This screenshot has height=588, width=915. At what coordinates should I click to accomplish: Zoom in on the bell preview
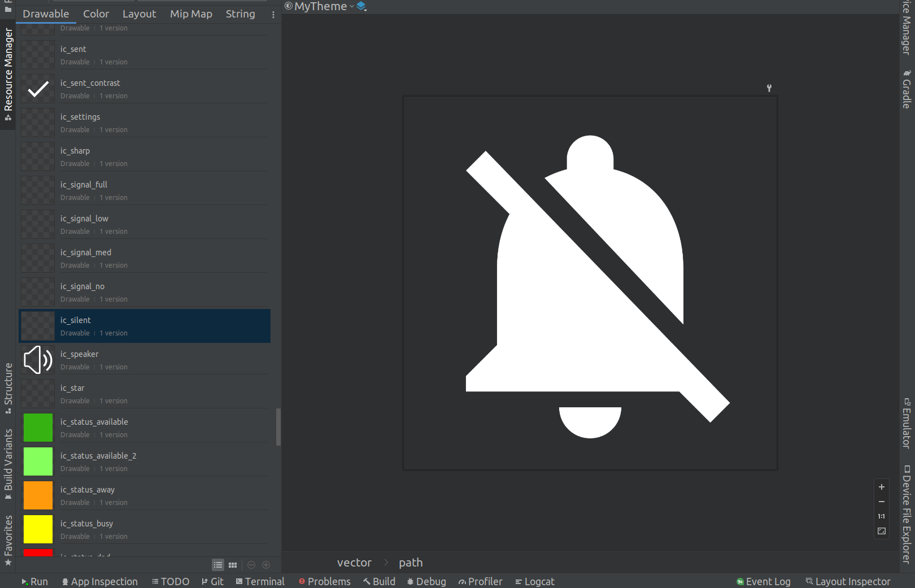[881, 487]
